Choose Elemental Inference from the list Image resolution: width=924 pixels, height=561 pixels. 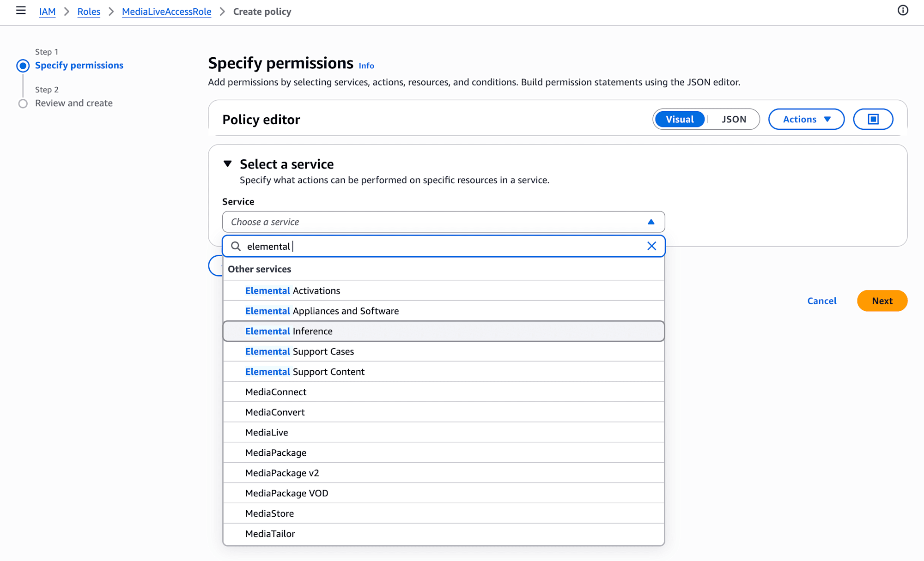click(x=289, y=331)
